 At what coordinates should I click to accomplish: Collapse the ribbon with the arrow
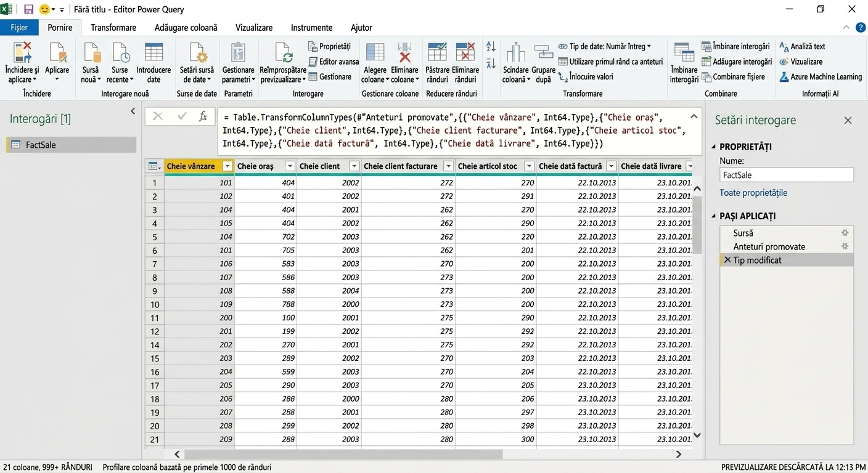pos(846,28)
